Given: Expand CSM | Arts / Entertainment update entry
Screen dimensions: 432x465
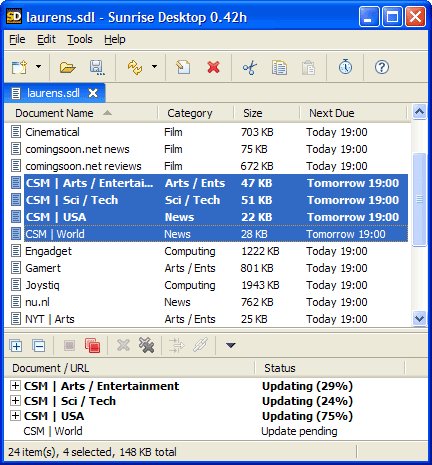Looking at the screenshot, I should pos(15,386).
